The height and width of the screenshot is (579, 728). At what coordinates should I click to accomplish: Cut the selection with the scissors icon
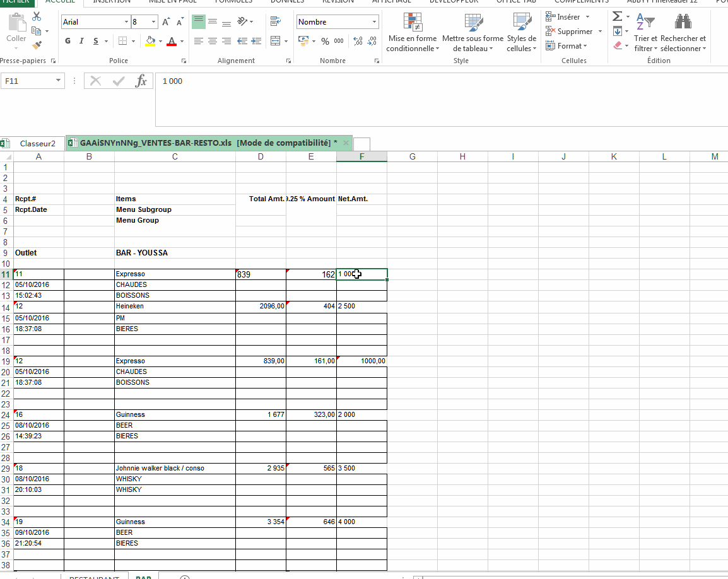click(37, 17)
